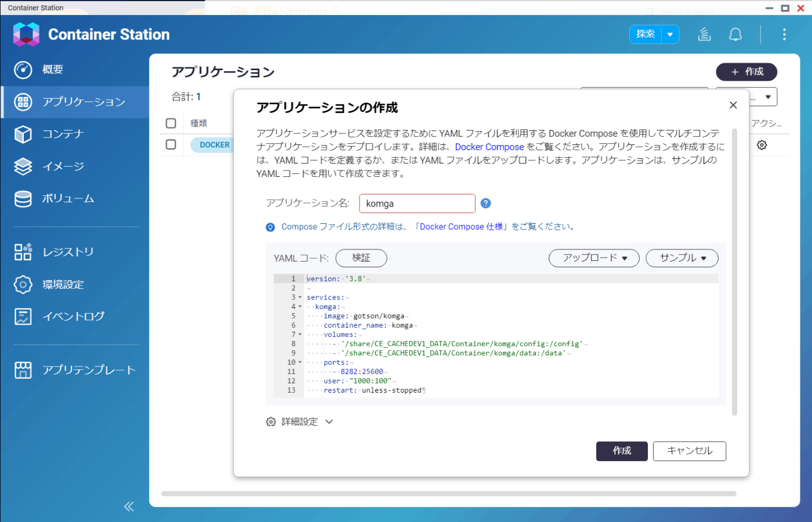Collapse the volumes fold arrow on line 7
The image size is (812, 522).
tap(300, 335)
